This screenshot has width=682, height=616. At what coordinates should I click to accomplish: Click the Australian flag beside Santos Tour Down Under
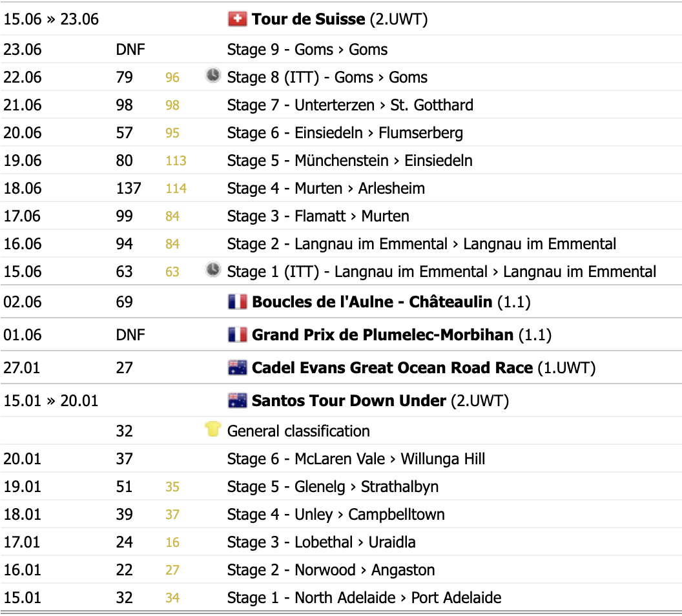[x=238, y=401]
